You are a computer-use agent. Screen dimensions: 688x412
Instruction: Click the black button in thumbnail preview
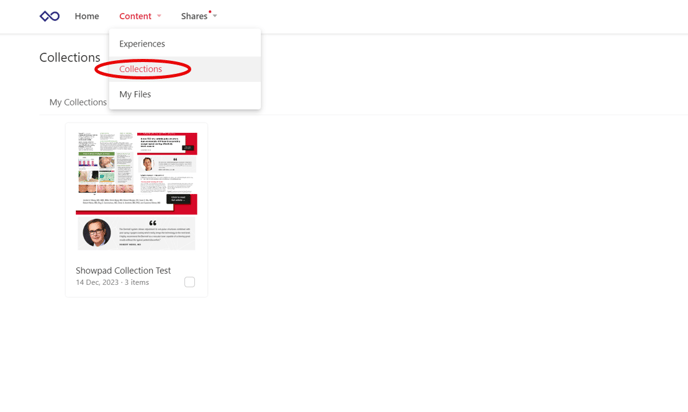[x=179, y=199]
